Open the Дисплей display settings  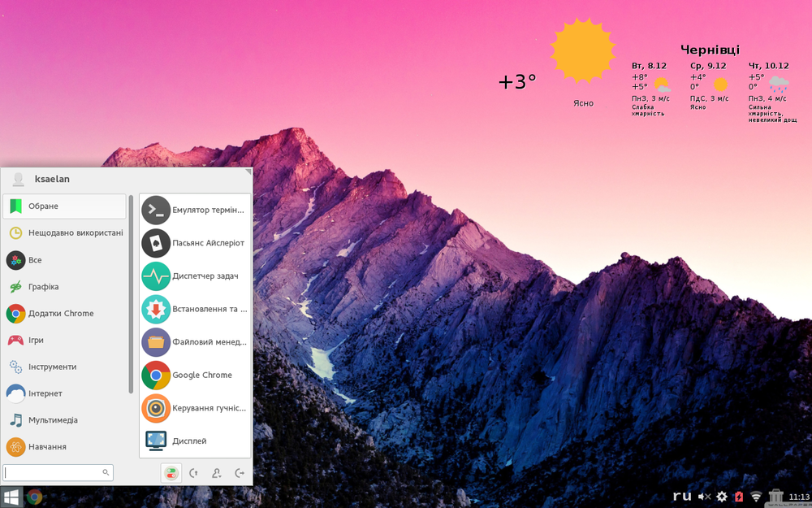tap(195, 441)
